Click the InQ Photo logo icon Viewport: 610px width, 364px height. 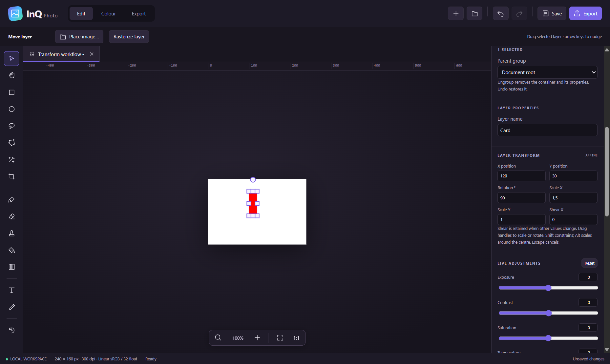[15, 13]
